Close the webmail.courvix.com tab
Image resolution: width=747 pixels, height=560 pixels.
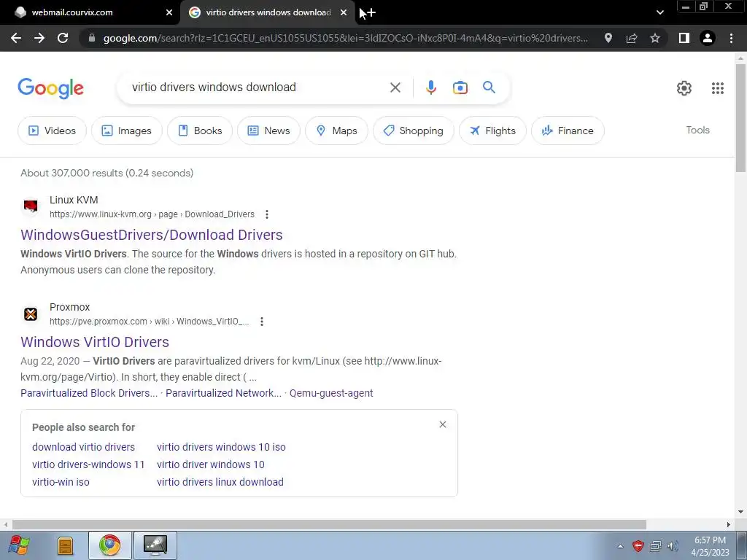[x=169, y=12]
